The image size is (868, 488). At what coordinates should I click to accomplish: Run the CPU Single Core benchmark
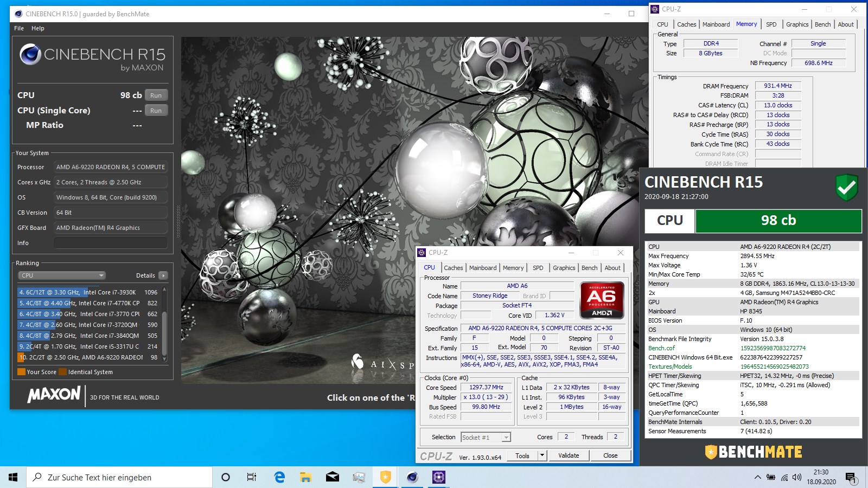pyautogui.click(x=156, y=111)
